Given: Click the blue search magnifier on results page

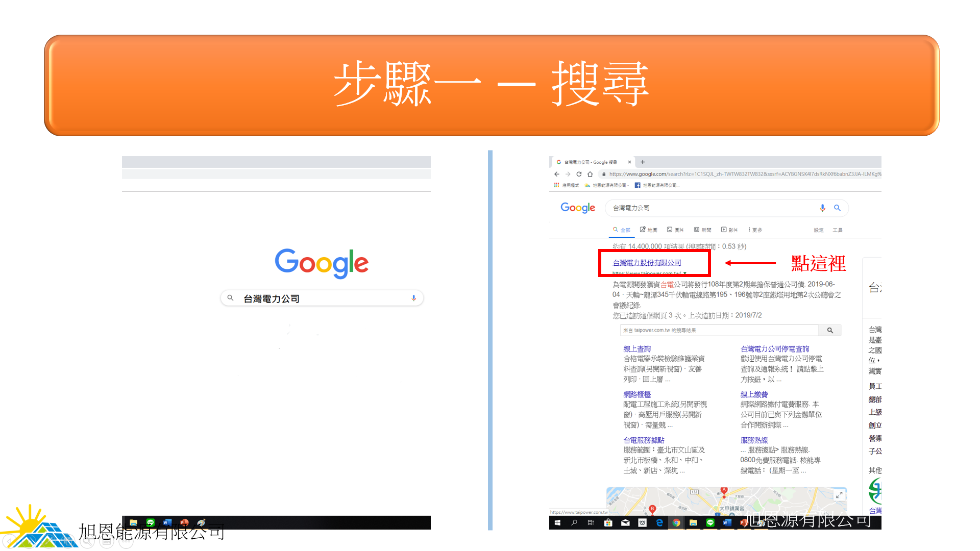Looking at the screenshot, I should (837, 208).
